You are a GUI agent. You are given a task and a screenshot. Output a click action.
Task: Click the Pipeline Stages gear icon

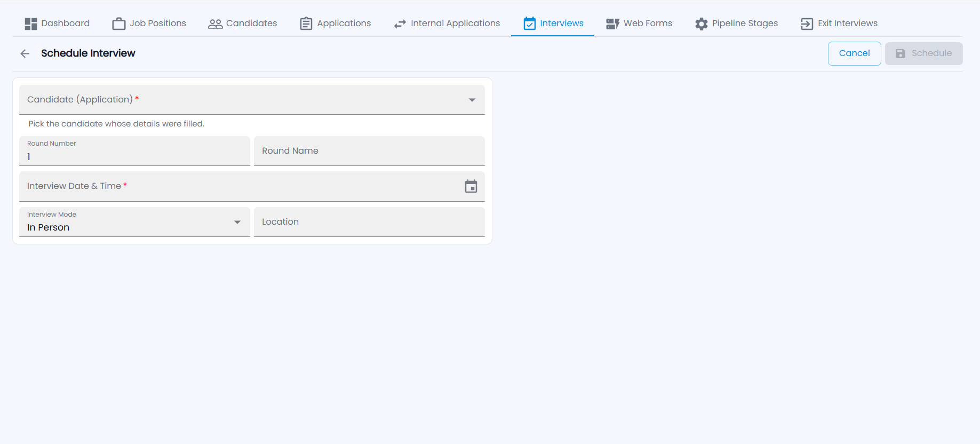pos(702,23)
